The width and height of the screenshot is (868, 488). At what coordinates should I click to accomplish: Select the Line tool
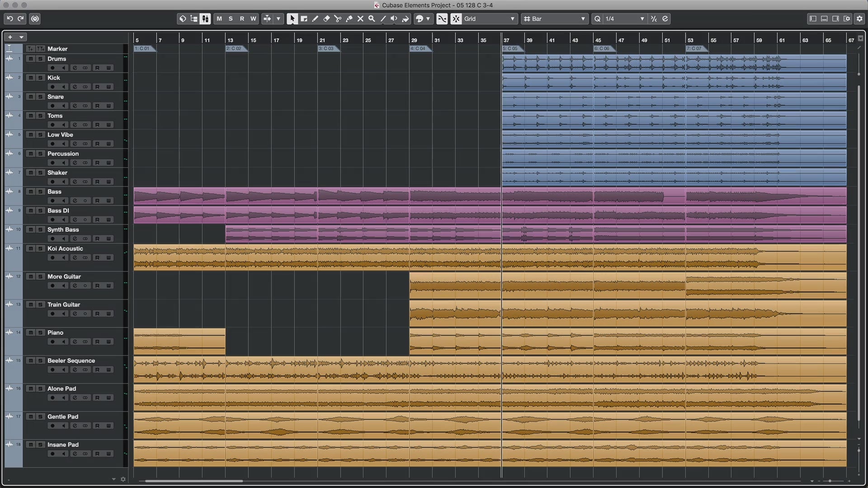(x=383, y=19)
